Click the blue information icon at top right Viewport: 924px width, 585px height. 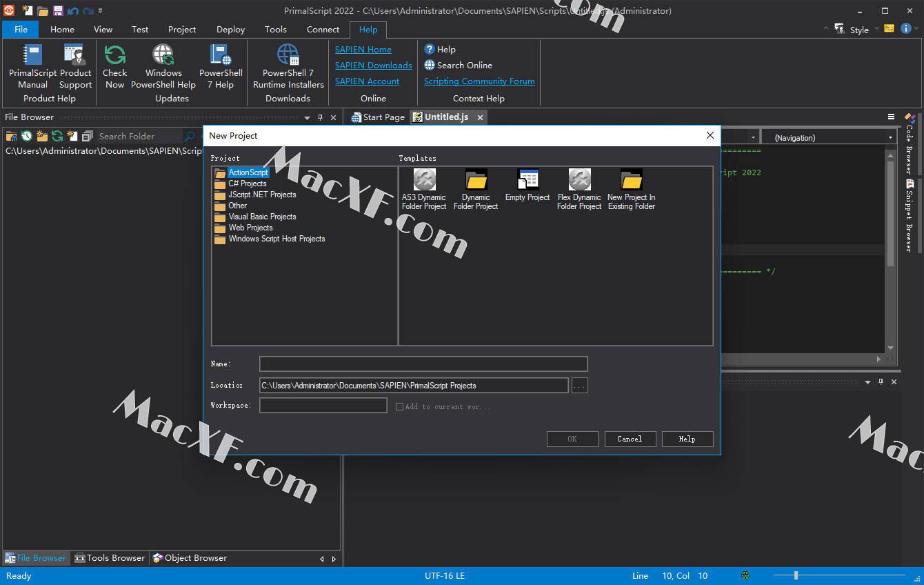906,28
